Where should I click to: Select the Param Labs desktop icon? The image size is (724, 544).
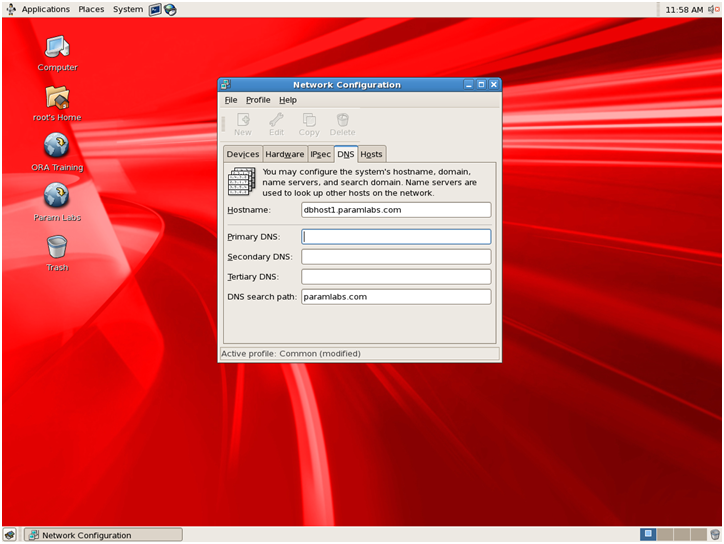[57, 203]
